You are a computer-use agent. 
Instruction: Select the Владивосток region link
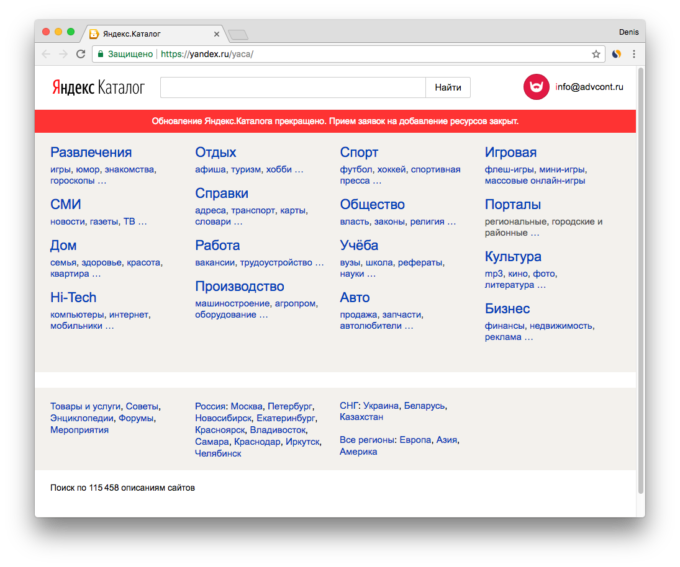coord(278,430)
